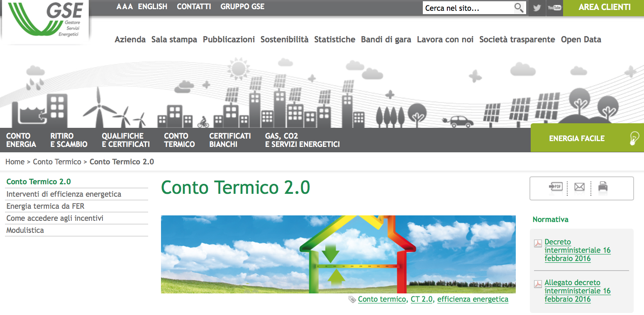Open GSE's Twitter profile

pyautogui.click(x=537, y=8)
